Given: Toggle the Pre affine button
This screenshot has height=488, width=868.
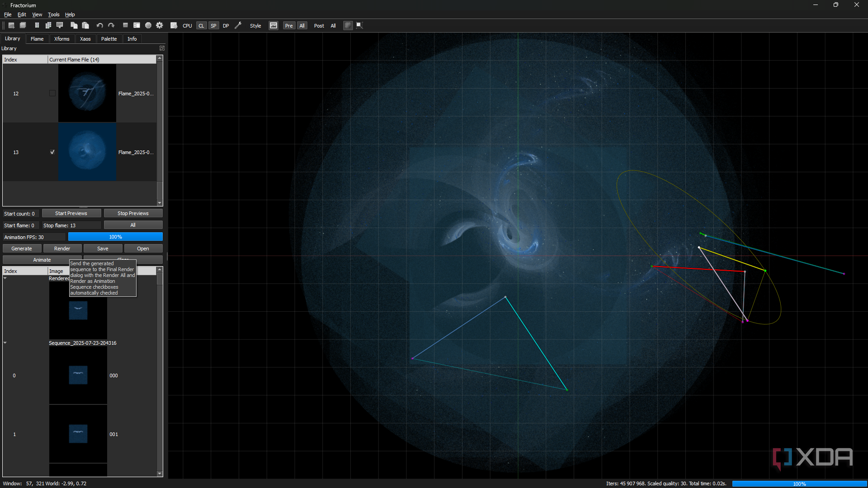Looking at the screenshot, I should pyautogui.click(x=289, y=26).
